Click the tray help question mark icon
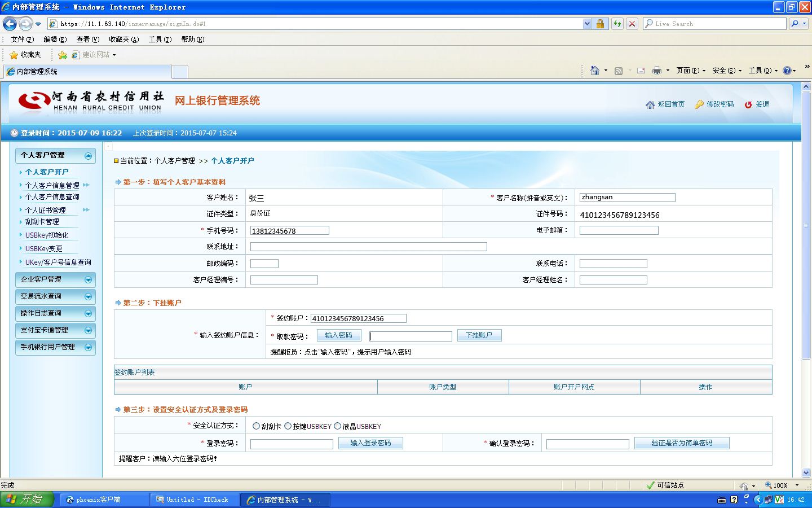Image resolution: width=812 pixels, height=508 pixels. (734, 500)
